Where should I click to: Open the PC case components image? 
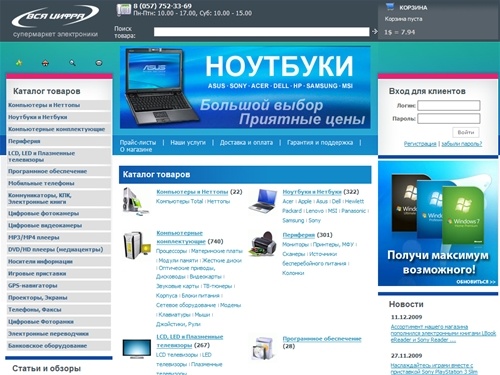coord(137,245)
